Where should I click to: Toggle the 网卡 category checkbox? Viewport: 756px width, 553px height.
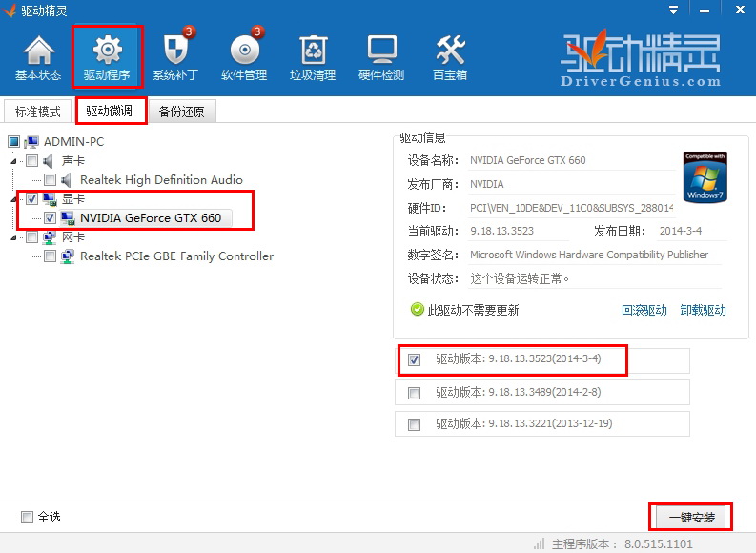[31, 236]
